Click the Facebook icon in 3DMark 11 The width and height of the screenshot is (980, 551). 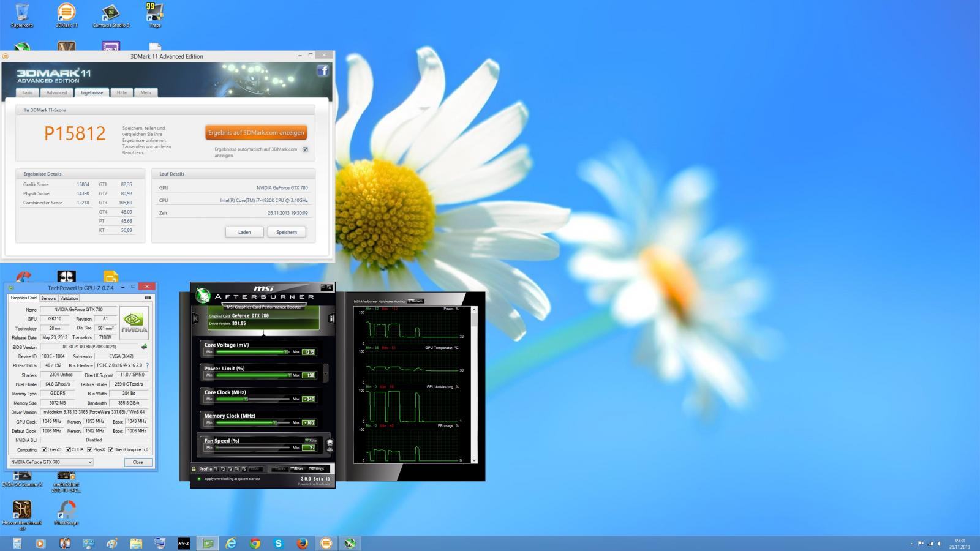[323, 70]
